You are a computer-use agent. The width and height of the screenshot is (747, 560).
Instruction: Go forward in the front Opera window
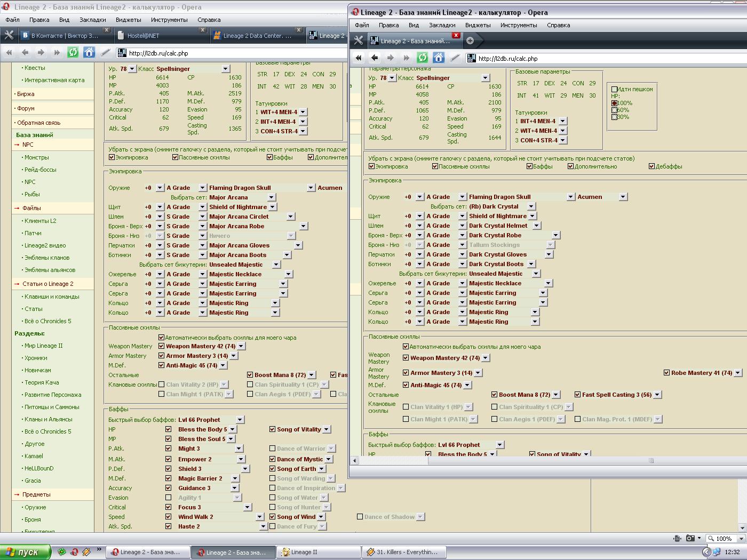point(391,58)
